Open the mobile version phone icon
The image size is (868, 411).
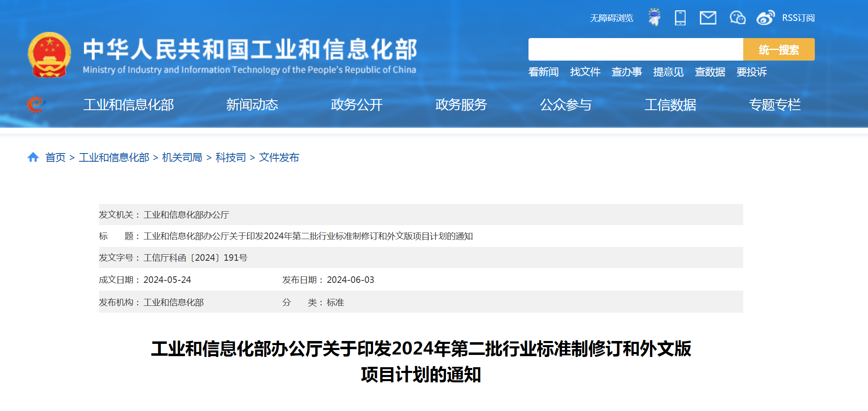pos(680,18)
